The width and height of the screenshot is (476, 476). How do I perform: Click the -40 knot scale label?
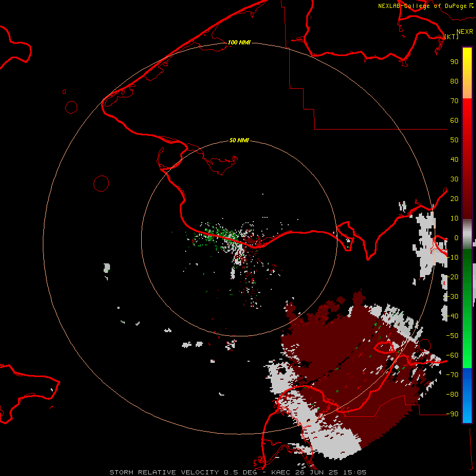pyautogui.click(x=452, y=316)
